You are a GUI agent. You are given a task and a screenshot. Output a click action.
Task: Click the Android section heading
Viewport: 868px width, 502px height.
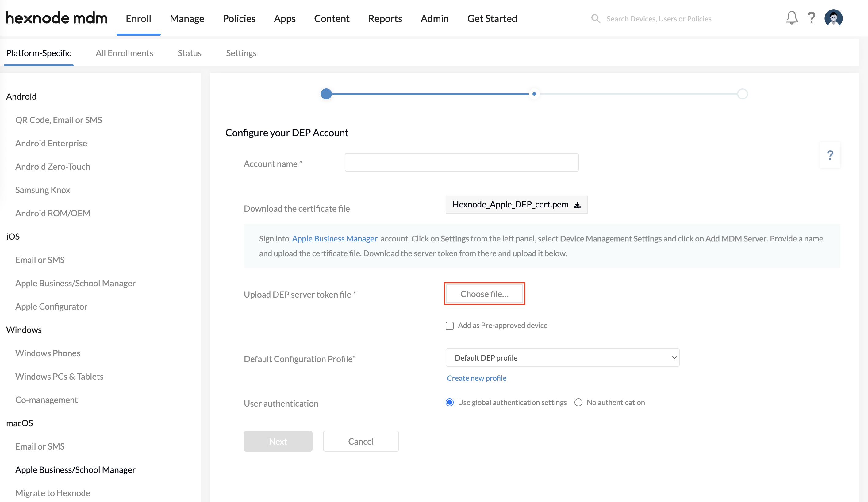(21, 96)
